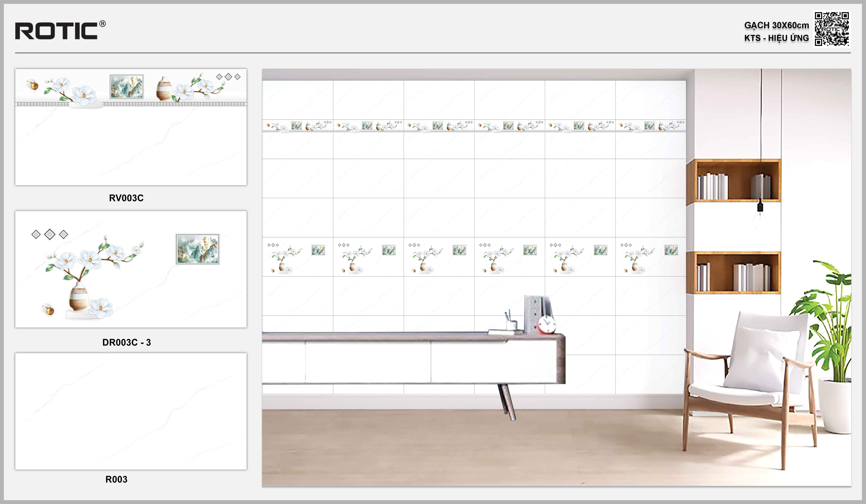Click the DR003C - 3 product code label

[x=126, y=342]
